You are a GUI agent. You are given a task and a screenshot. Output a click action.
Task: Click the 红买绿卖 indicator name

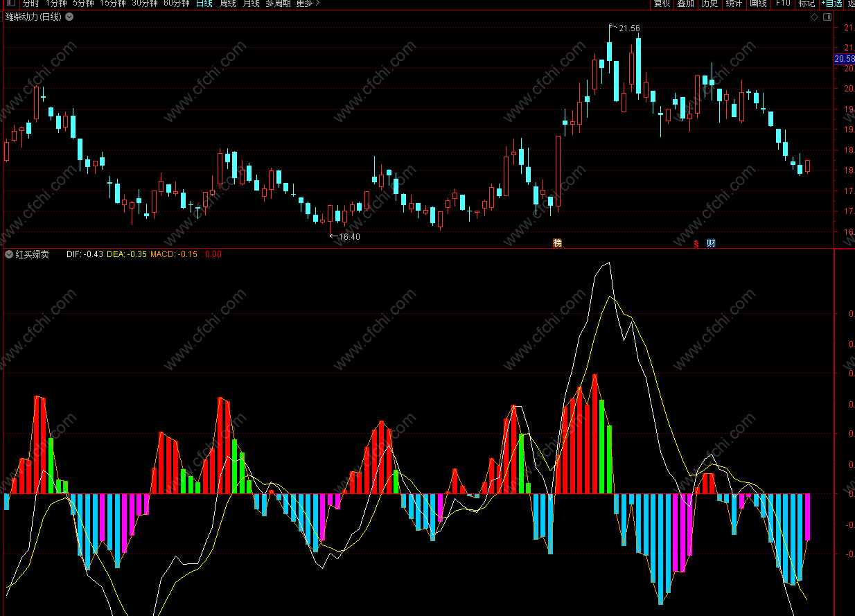[33, 254]
